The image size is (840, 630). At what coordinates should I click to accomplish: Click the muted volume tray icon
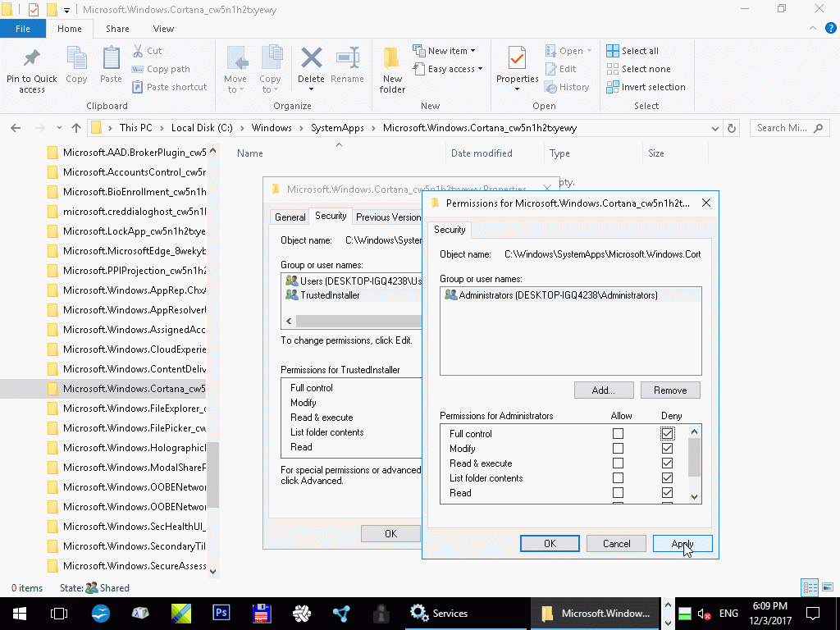coord(704,614)
